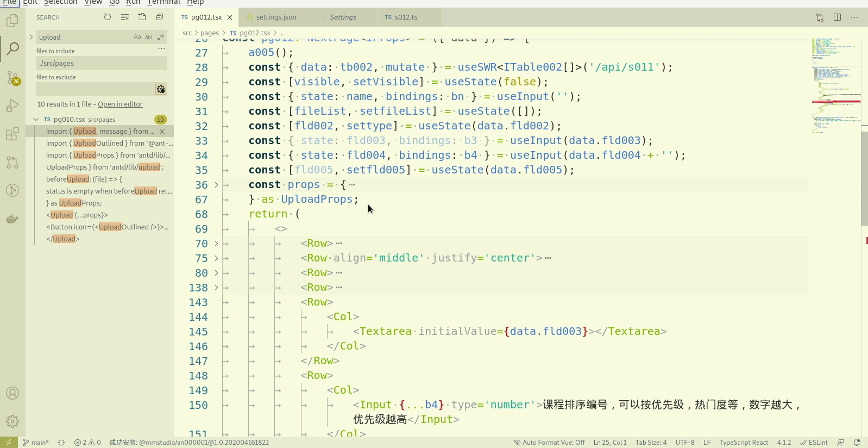This screenshot has height=448, width=868.
Task: Open Source Control view with 26 badge
Action: [12, 77]
